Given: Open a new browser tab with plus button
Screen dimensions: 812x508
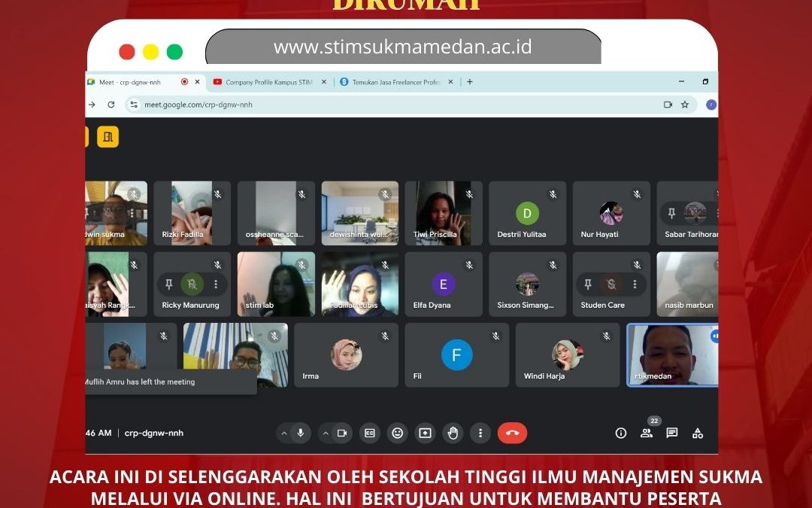Looking at the screenshot, I should point(470,82).
